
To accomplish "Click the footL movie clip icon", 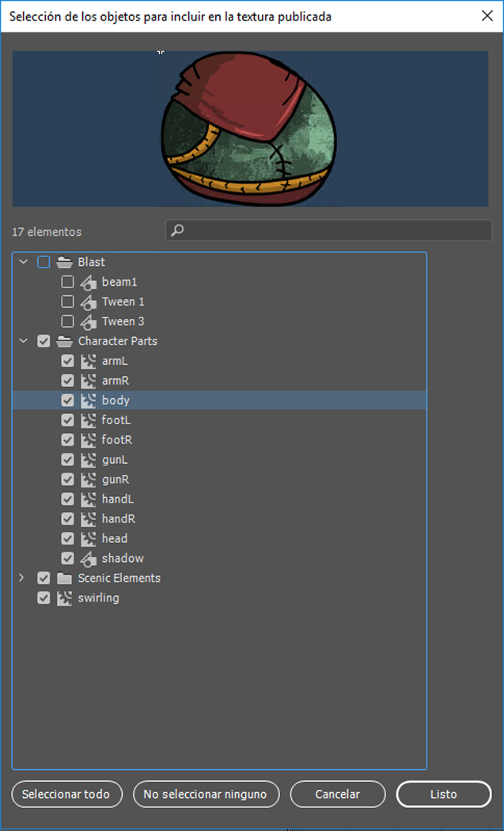I will click(x=88, y=420).
